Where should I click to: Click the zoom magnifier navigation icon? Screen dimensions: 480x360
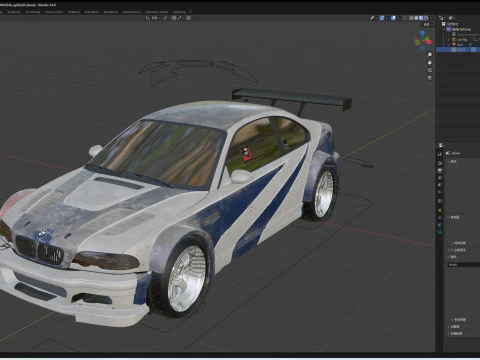coord(430,54)
